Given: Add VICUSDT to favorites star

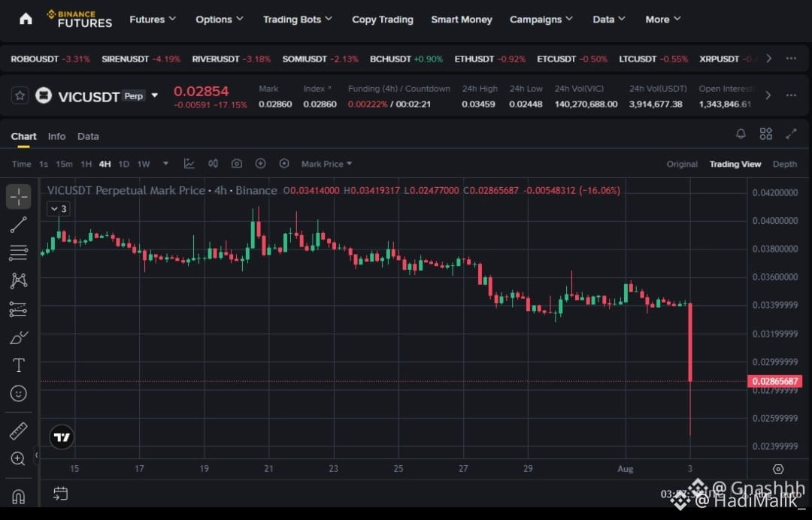Looking at the screenshot, I should coord(20,95).
